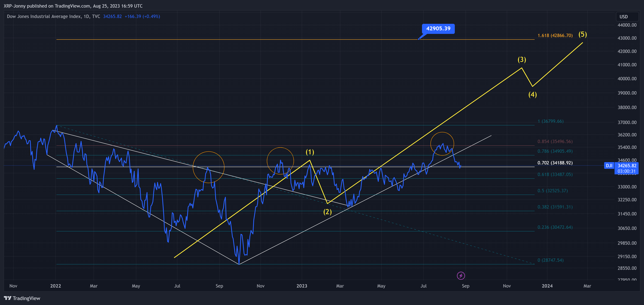The width and height of the screenshot is (644, 305).
Task: Click the 1.618 (42866.70) Fibonacci label
Action: pos(555,35)
